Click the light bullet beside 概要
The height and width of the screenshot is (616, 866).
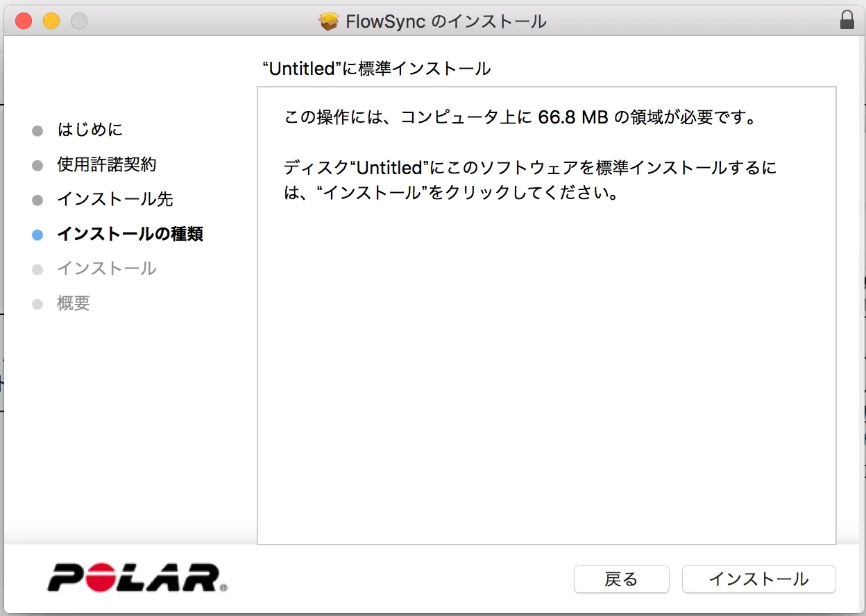click(x=37, y=304)
